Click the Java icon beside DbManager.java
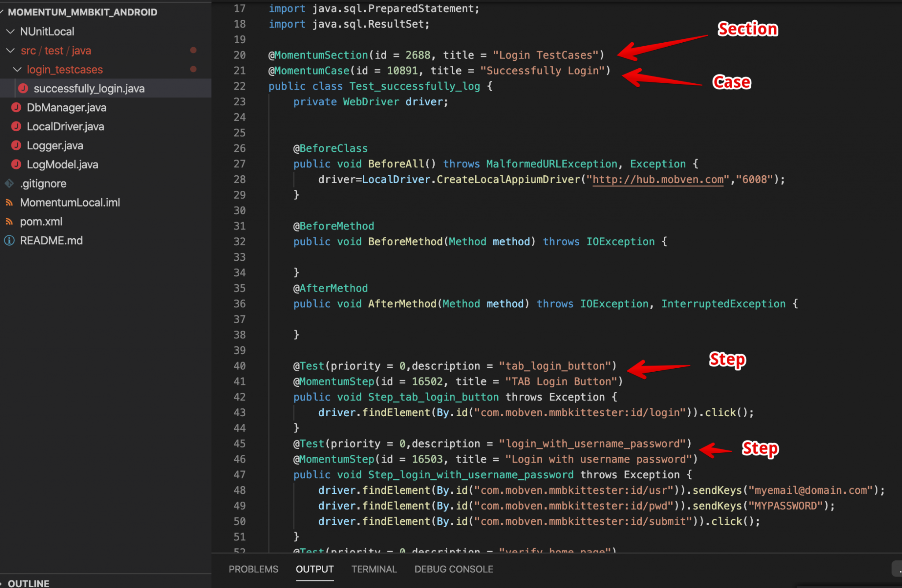 point(17,107)
